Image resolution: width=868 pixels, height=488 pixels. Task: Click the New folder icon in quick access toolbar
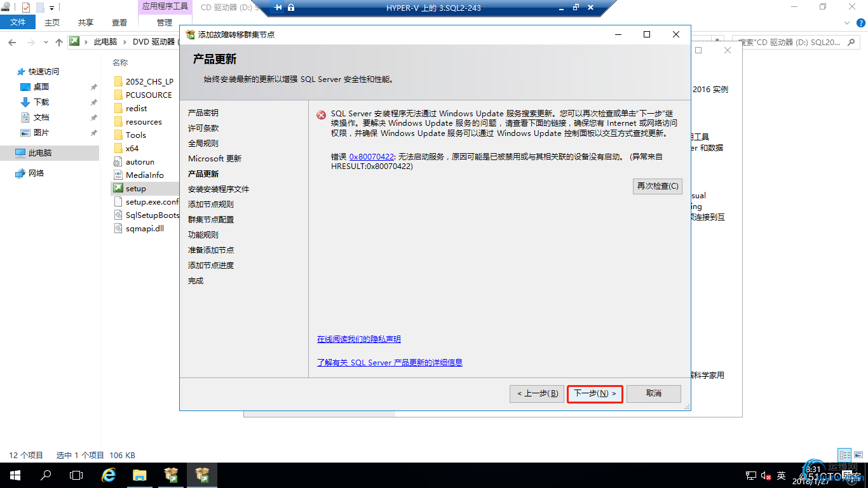(40, 8)
